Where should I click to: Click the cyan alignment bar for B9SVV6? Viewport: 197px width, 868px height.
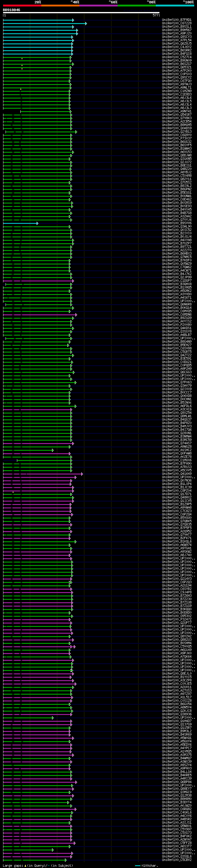tap(21, 223)
